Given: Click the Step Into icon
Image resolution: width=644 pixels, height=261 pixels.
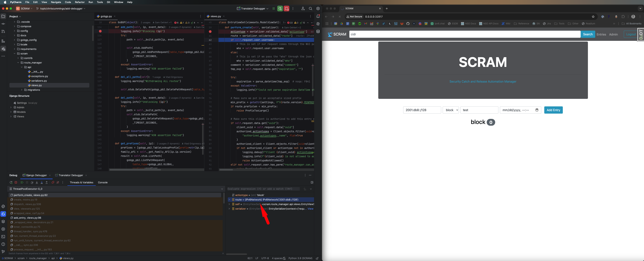Looking at the screenshot, I should coord(37,182).
